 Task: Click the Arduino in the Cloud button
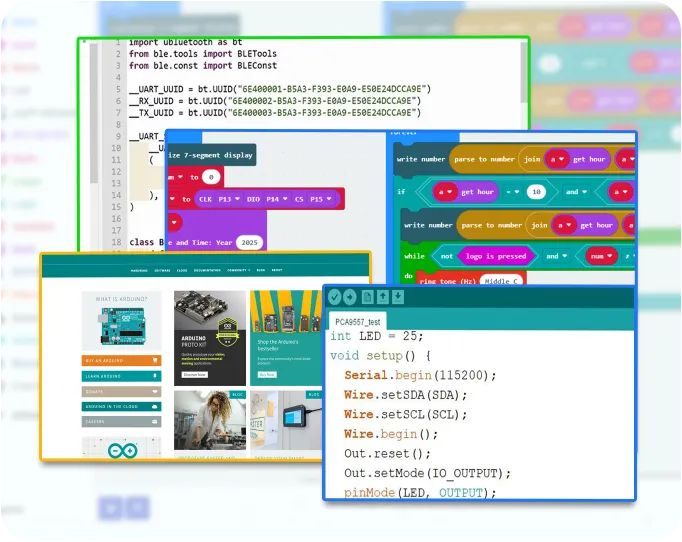(121, 406)
